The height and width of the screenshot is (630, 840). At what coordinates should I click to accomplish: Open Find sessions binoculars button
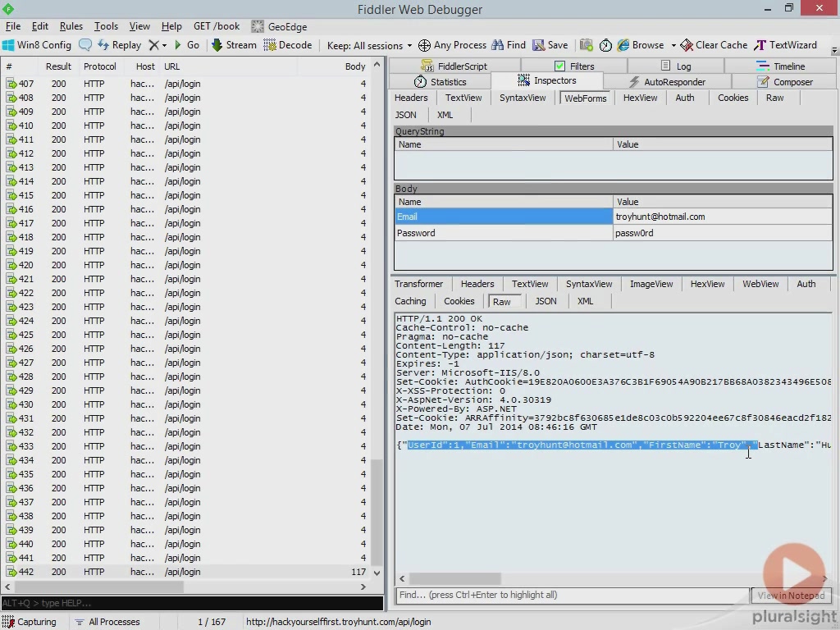(x=509, y=45)
